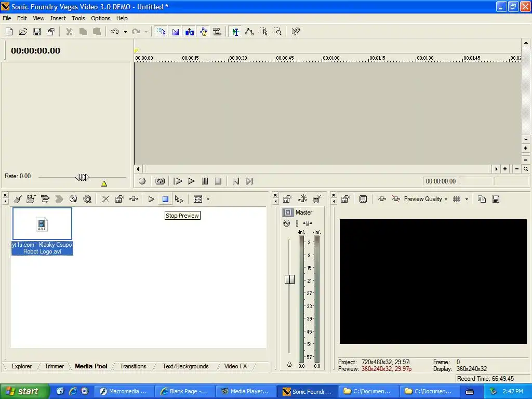
Task: Open the undo history dropdown arrow
Action: point(125,32)
